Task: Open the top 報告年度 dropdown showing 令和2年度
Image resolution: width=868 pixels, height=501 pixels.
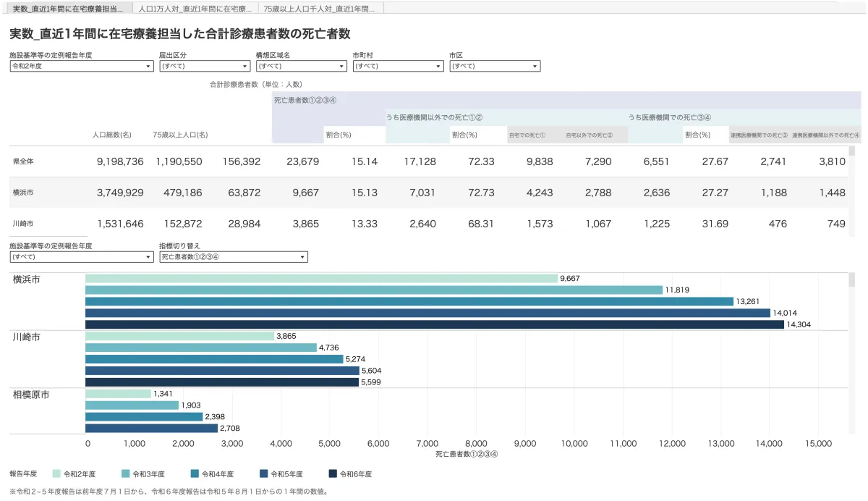Action: (x=81, y=66)
